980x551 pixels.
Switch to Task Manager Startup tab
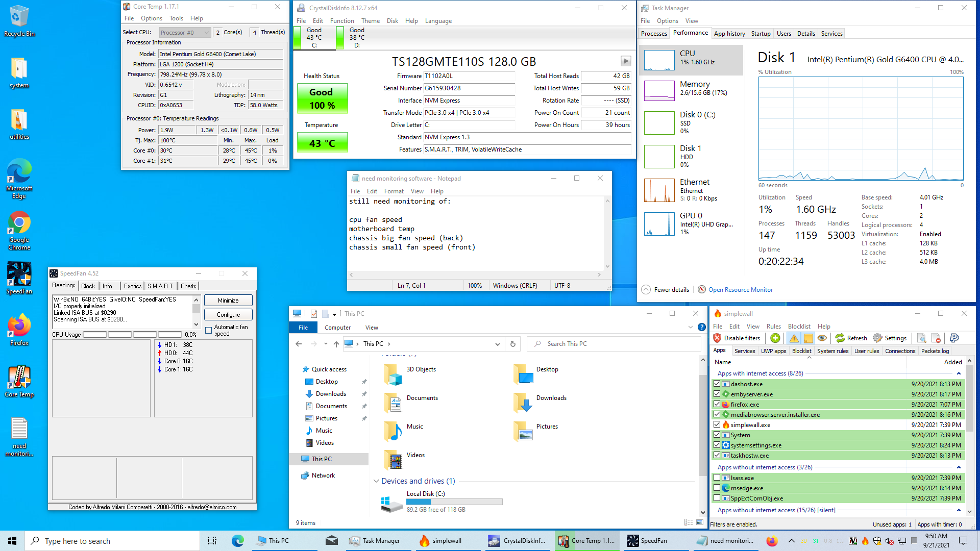pos(761,34)
